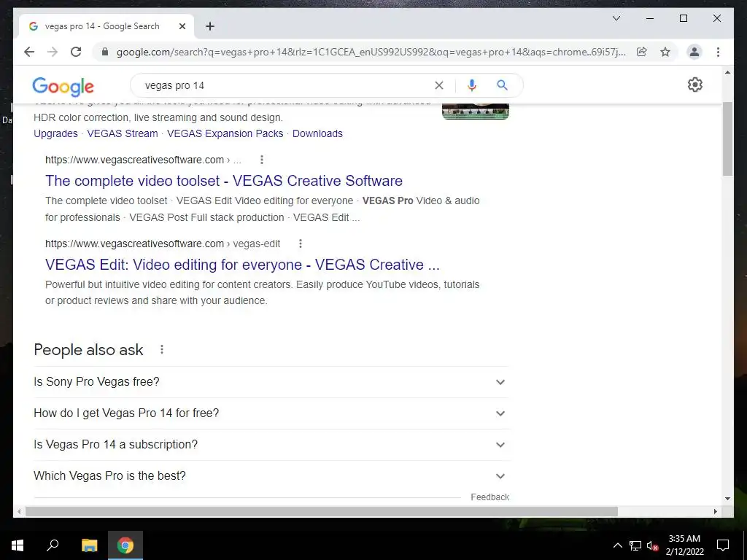The height and width of the screenshot is (560, 747).
Task: Click the scroll-down arrow on vertical scrollbar
Action: click(x=727, y=499)
